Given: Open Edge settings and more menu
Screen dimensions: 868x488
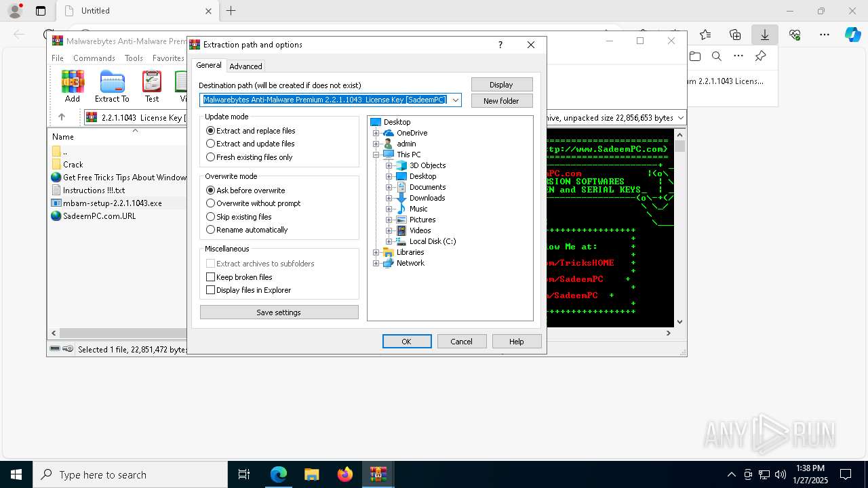Looking at the screenshot, I should pos(825,35).
